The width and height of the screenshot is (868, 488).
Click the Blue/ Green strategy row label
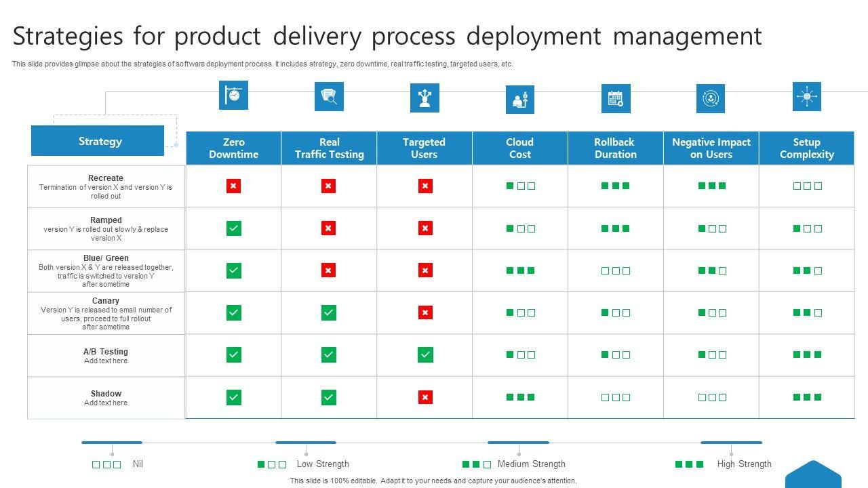(106, 270)
